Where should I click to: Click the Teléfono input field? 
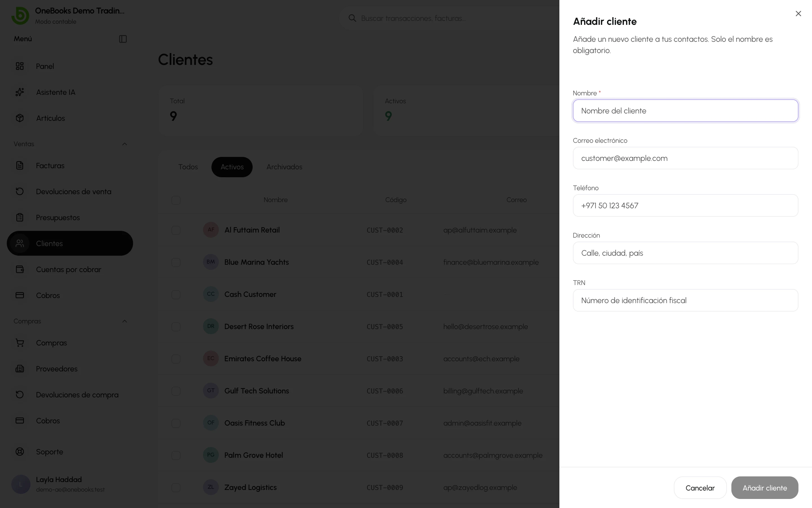(685, 205)
